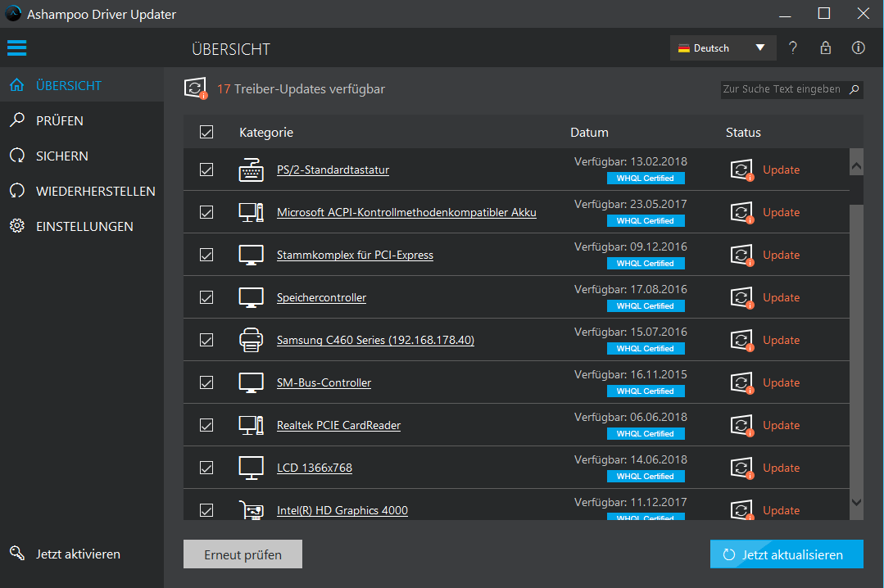Click the keyboard icon for PS/2-Standardtastatur
Viewport: 884px width, 588px height.
[251, 170]
